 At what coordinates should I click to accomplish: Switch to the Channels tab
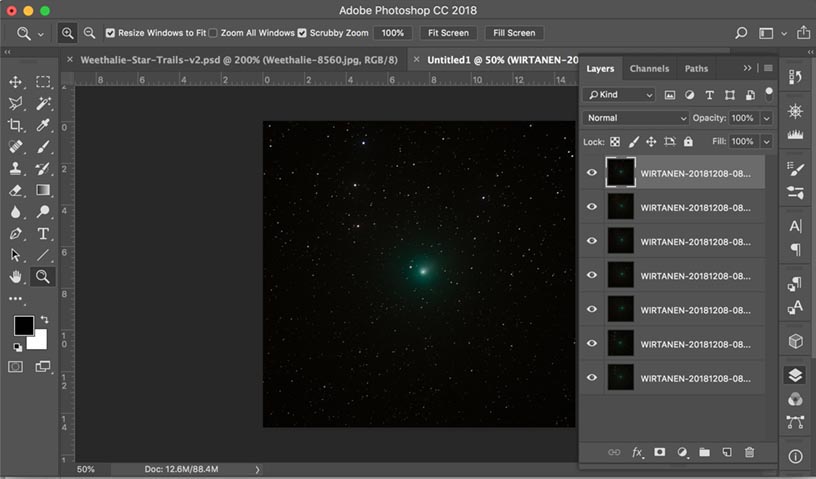pos(649,69)
